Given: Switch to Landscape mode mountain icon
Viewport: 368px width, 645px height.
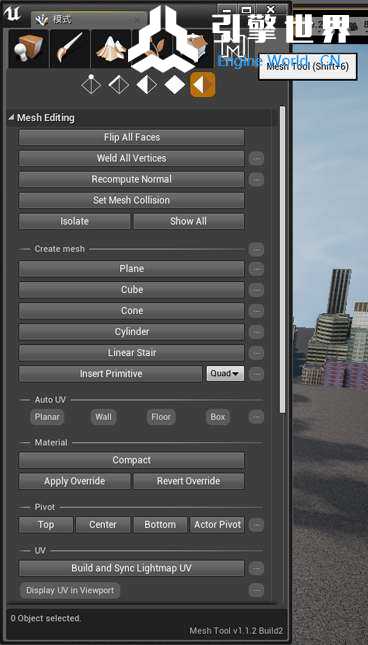Looking at the screenshot, I should click(x=111, y=49).
